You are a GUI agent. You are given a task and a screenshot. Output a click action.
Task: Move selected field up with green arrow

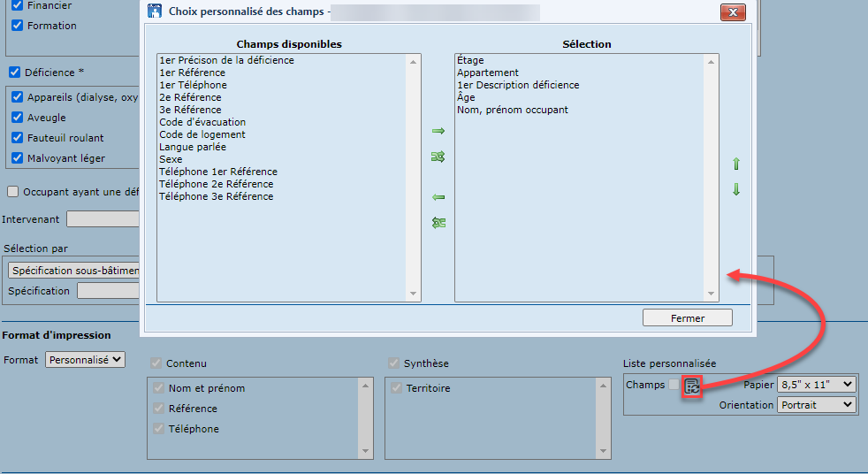coord(735,164)
